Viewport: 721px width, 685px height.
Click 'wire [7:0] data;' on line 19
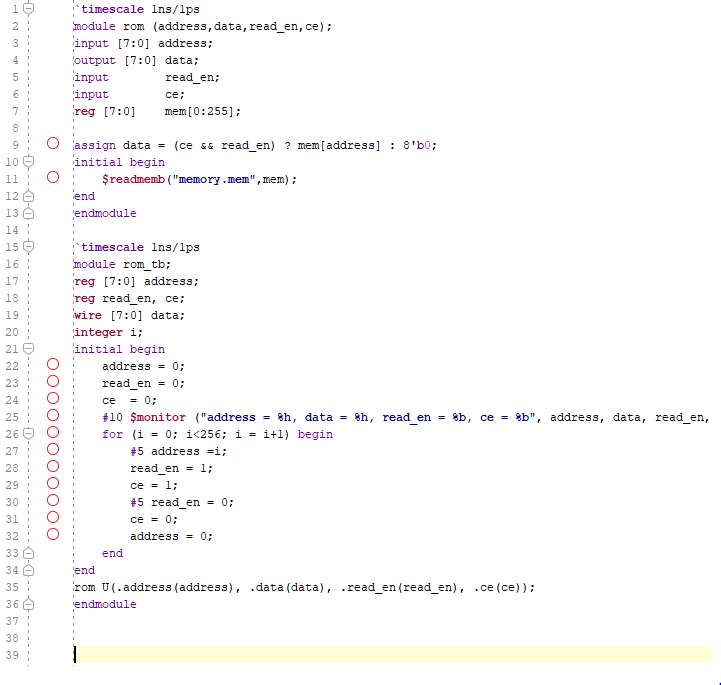tap(129, 315)
